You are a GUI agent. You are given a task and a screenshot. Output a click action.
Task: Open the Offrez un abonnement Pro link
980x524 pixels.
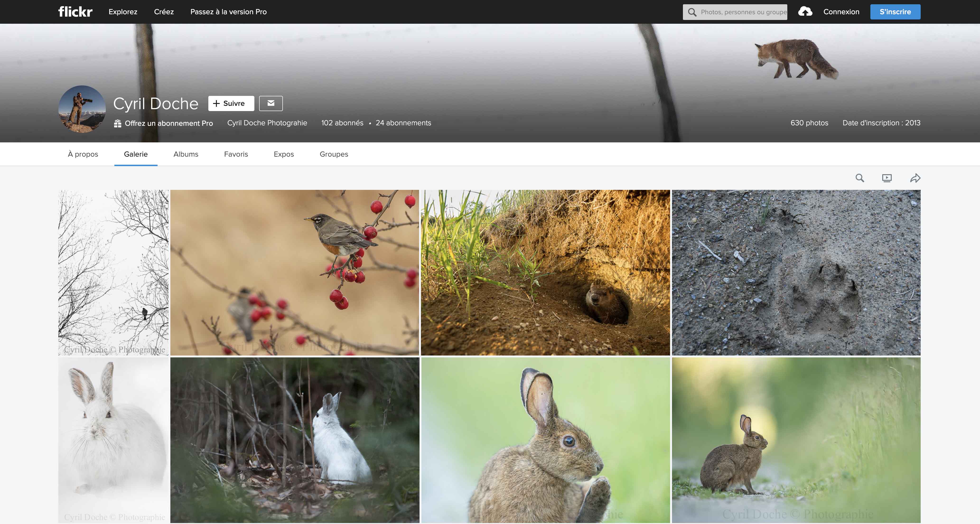pyautogui.click(x=169, y=123)
